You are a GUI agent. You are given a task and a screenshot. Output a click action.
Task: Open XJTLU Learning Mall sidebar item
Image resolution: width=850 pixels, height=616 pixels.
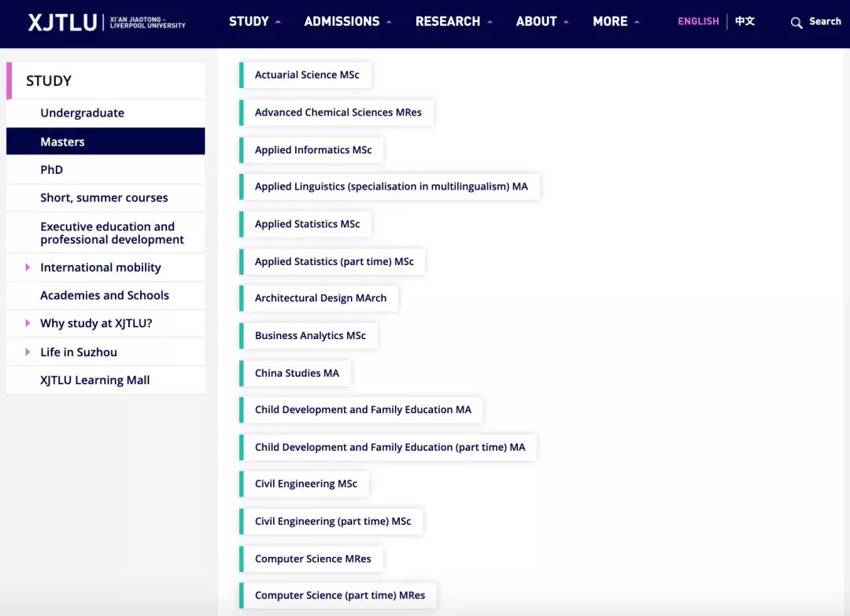(x=105, y=380)
